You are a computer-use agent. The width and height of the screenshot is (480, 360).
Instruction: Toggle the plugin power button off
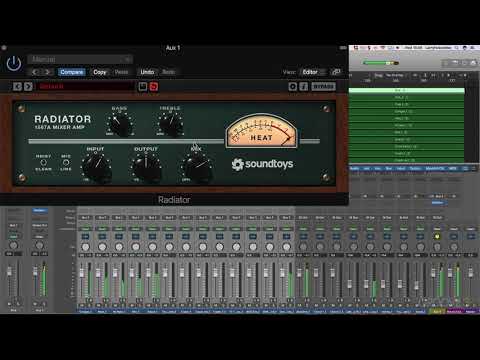(14, 63)
